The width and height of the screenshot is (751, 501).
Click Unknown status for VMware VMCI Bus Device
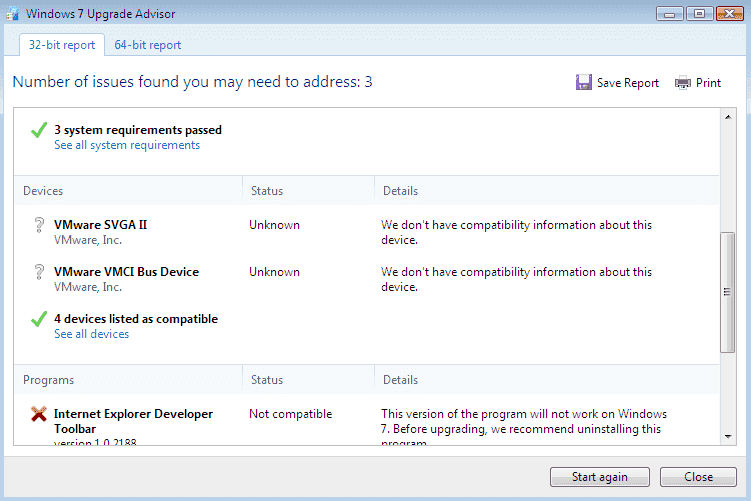click(x=274, y=272)
